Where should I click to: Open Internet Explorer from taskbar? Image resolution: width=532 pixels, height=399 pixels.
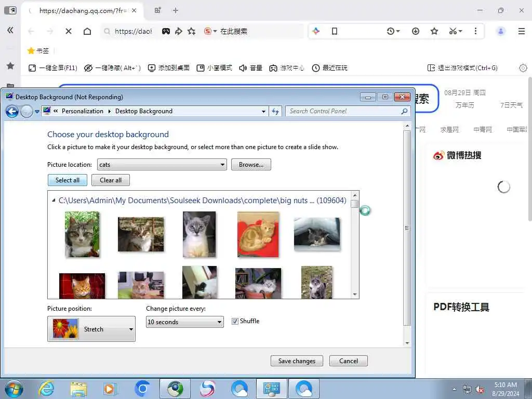(x=46, y=389)
